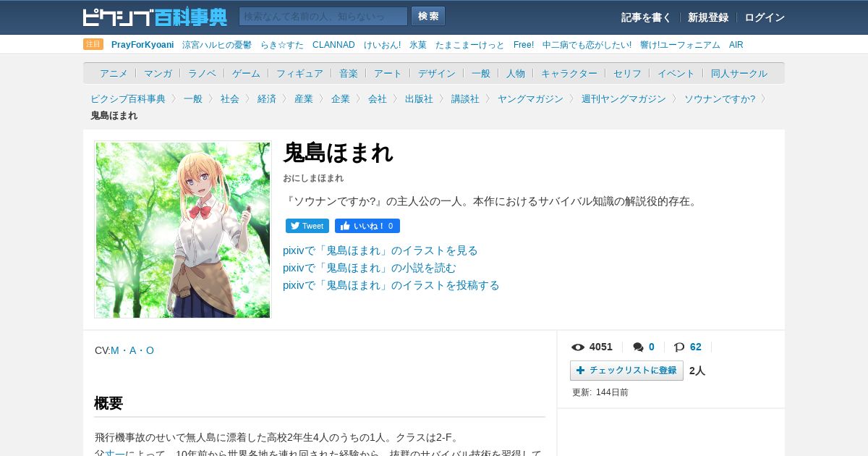The image size is (868, 456).
Task: Click チェックリストに登録 button
Action: click(x=626, y=371)
